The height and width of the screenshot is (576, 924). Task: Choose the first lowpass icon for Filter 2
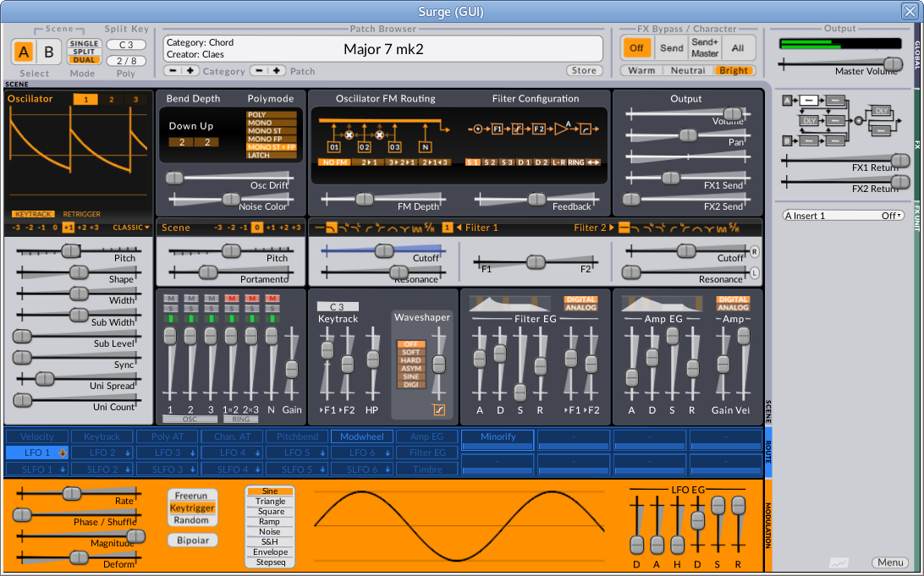click(635, 228)
